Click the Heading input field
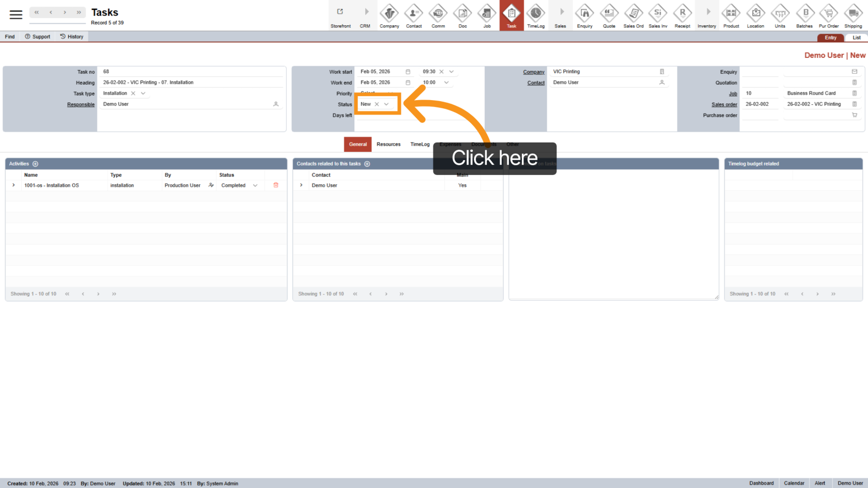 coord(191,83)
